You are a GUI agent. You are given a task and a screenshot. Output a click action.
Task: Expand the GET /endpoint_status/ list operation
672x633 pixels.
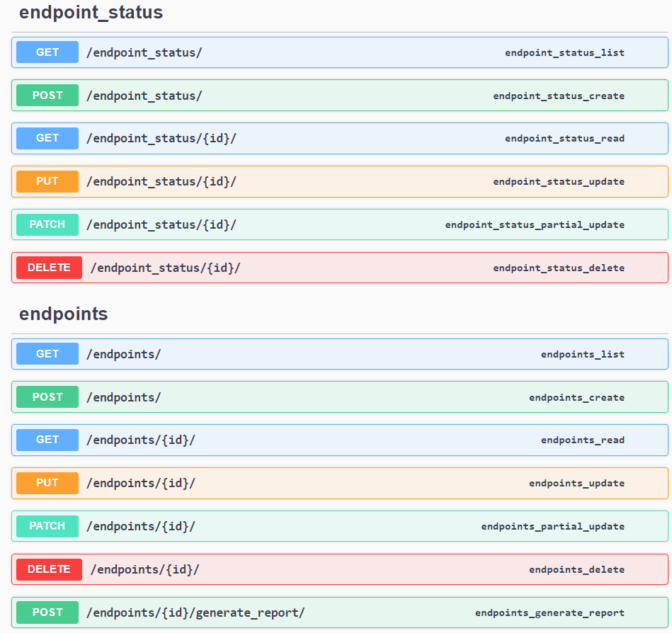click(x=340, y=52)
